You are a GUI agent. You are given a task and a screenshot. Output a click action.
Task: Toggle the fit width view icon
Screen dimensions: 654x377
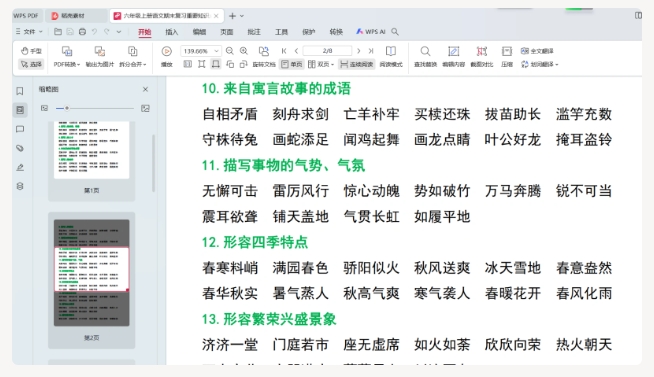[x=216, y=64]
